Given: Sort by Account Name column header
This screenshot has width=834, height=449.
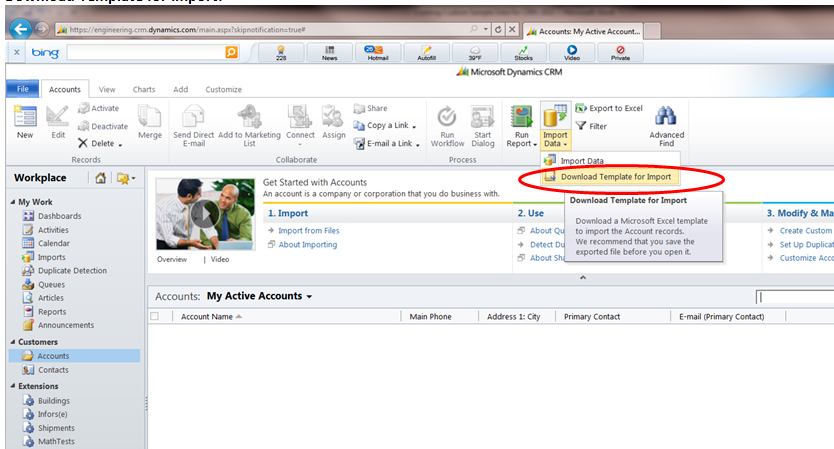Looking at the screenshot, I should [207, 317].
